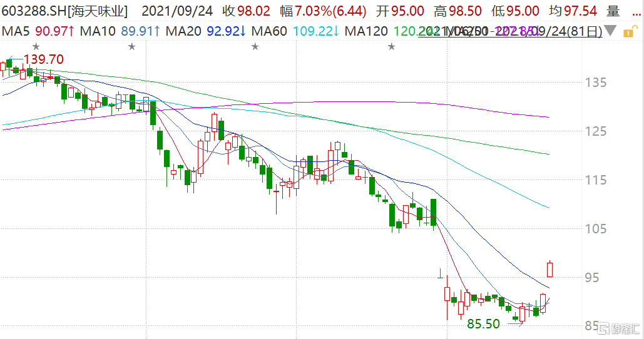Click the high price 高98.50
This screenshot has height=339, width=644.
point(457,11)
